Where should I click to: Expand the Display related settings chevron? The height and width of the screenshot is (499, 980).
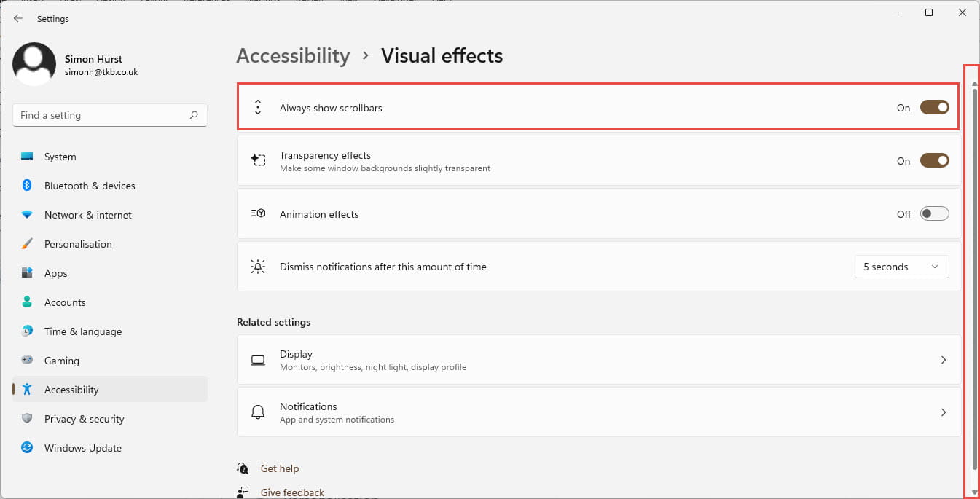pyautogui.click(x=943, y=360)
